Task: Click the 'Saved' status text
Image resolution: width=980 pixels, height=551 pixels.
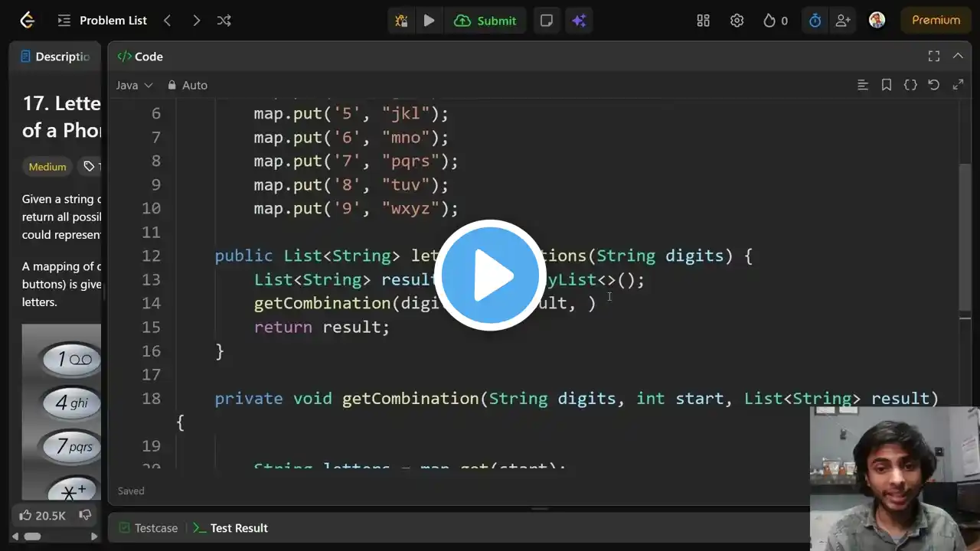Action: [131, 491]
